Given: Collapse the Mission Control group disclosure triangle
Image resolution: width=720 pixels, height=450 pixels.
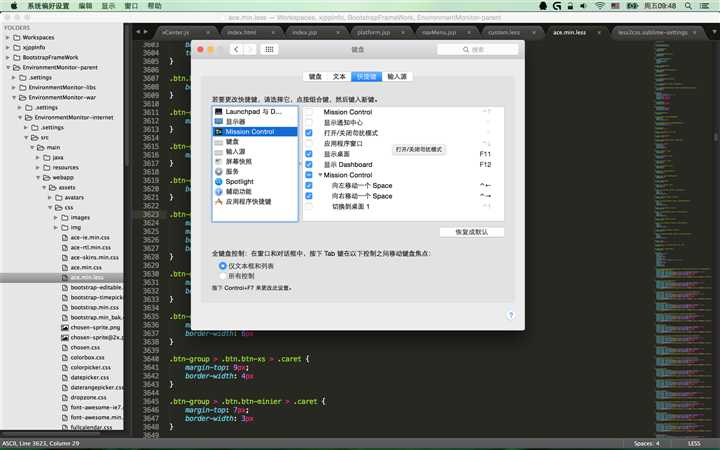Looking at the screenshot, I should click(x=320, y=175).
